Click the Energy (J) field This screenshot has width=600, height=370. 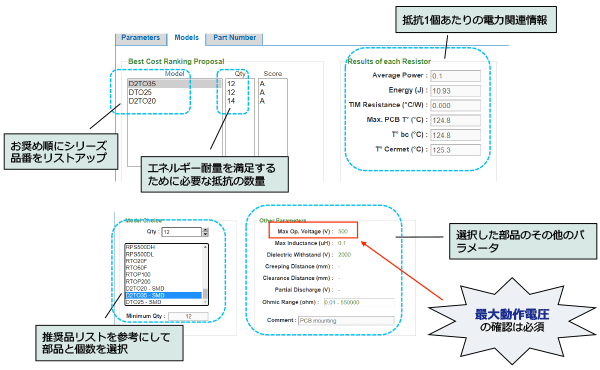tap(455, 91)
